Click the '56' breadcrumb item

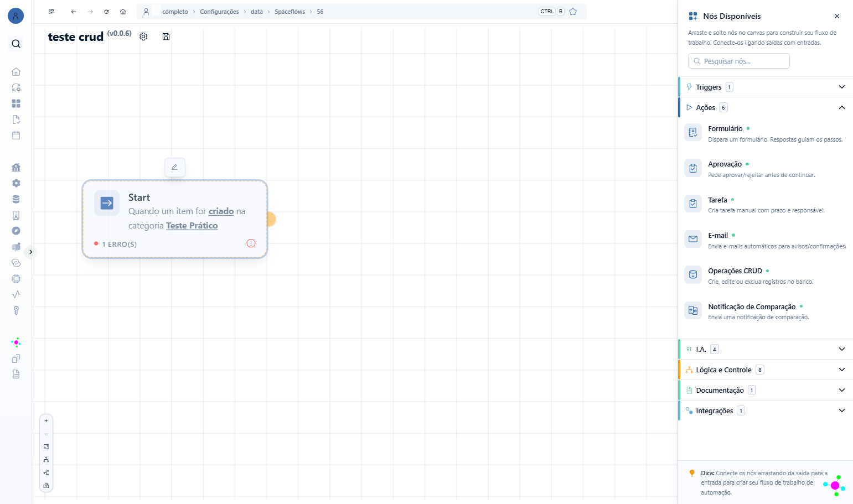click(x=320, y=12)
